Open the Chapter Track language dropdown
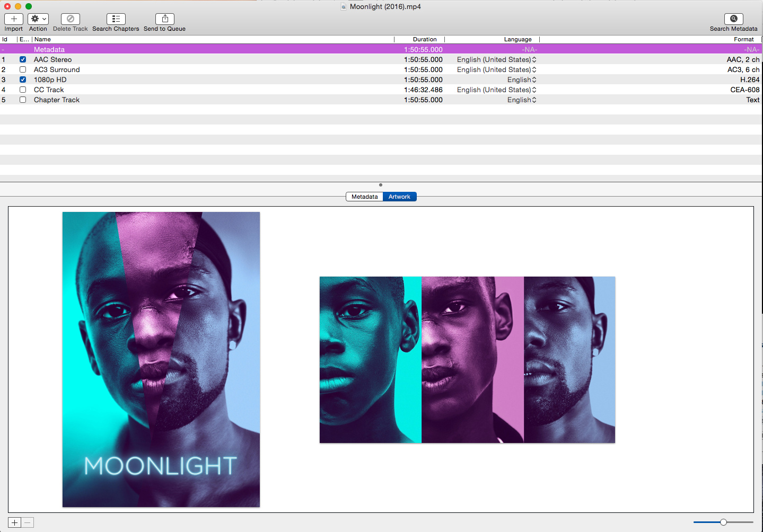The width and height of the screenshot is (763, 532). tap(522, 100)
